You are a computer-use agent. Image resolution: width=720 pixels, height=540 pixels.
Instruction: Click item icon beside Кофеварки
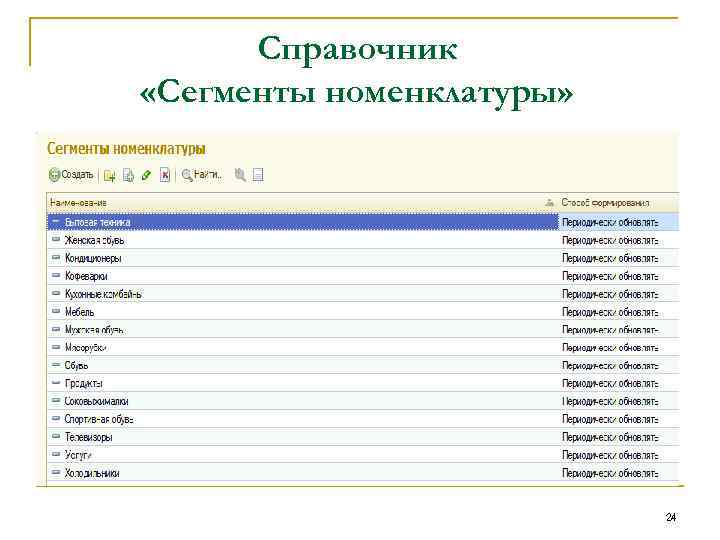(x=56, y=275)
